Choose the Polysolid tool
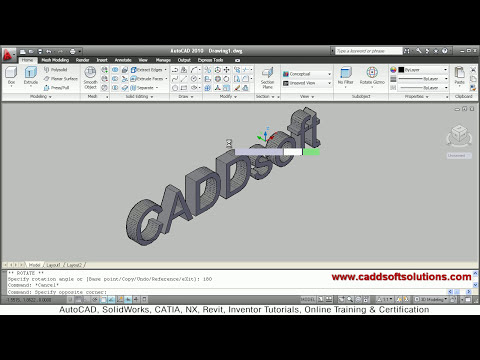 point(56,70)
